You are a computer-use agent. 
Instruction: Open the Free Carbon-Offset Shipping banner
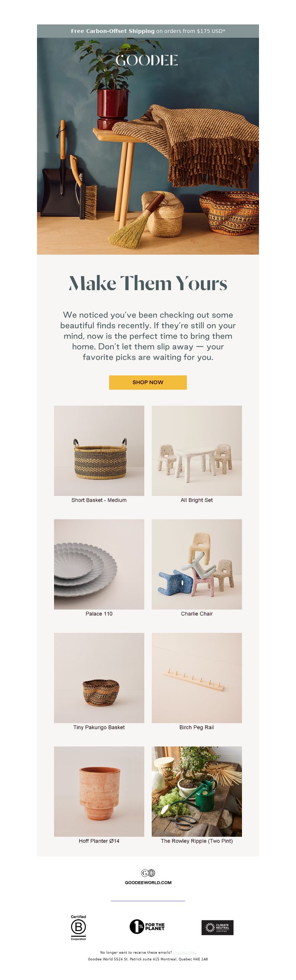click(148, 31)
